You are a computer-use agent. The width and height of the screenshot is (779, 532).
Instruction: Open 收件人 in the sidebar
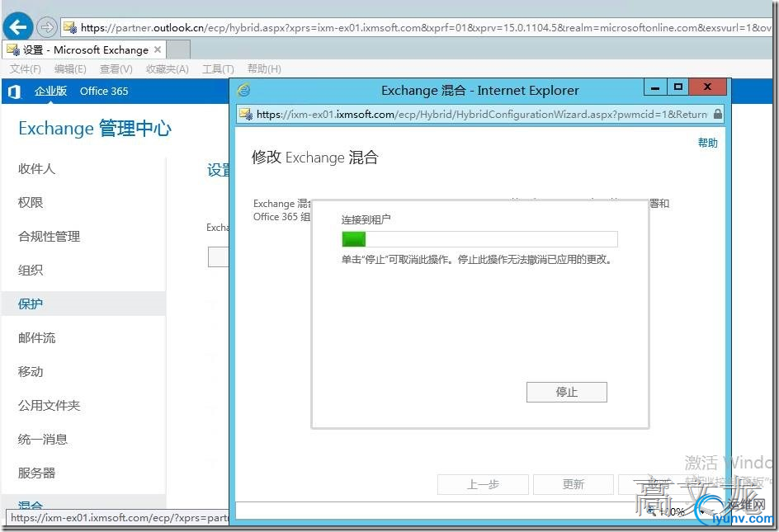(x=36, y=169)
